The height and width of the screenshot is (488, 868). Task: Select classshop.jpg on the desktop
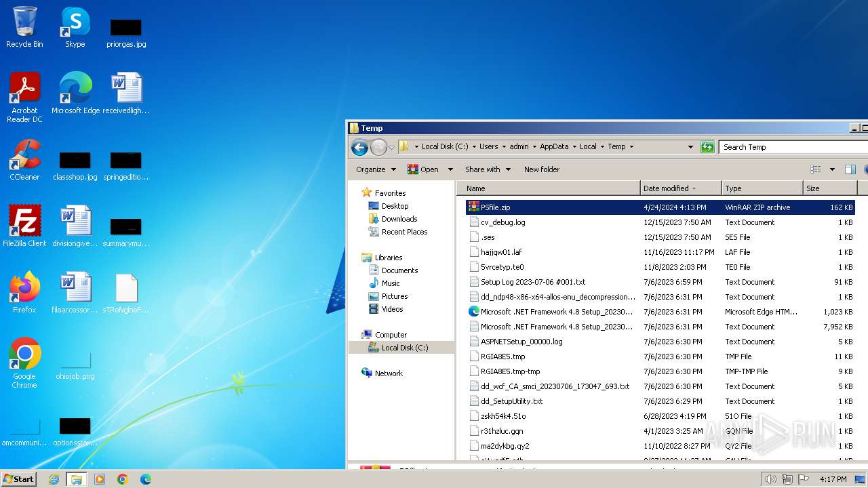point(75,166)
